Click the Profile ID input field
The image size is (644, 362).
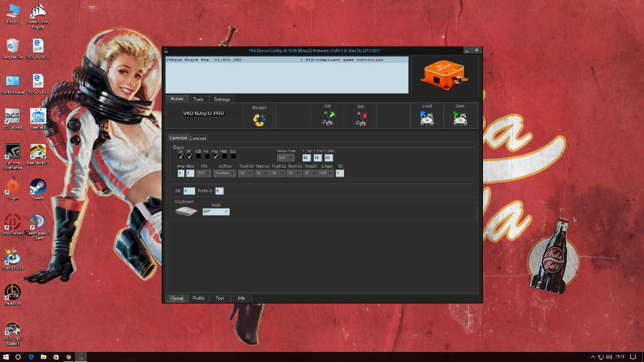click(x=219, y=191)
